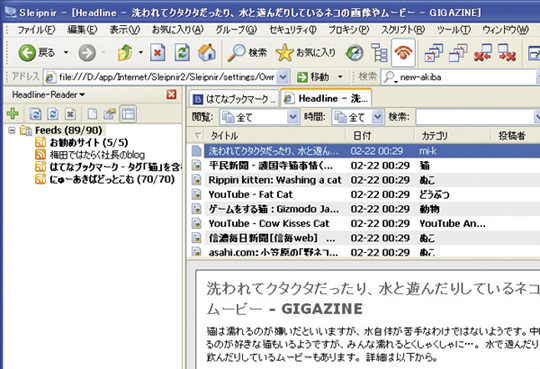Open the ツール(T) menu
540x369 pixels.
[454, 30]
